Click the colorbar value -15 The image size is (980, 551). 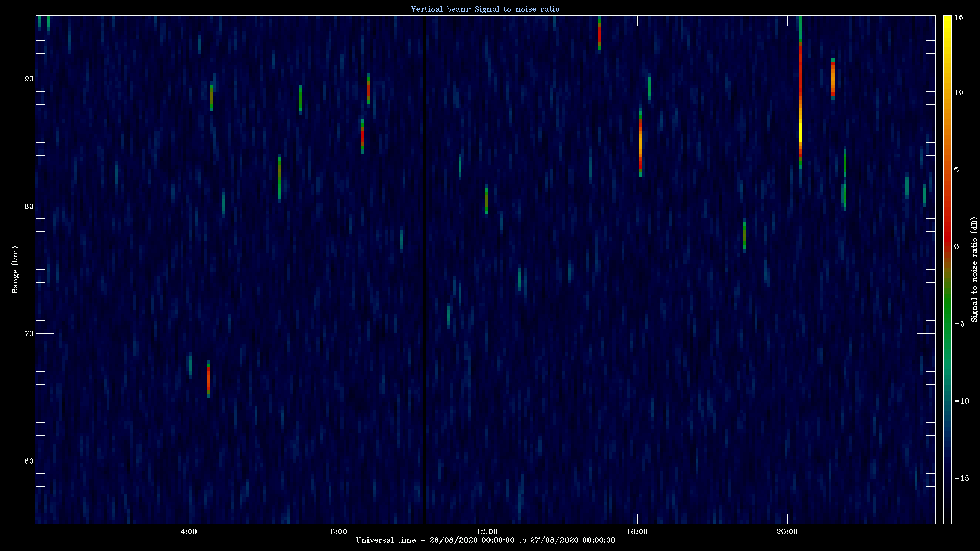961,478
